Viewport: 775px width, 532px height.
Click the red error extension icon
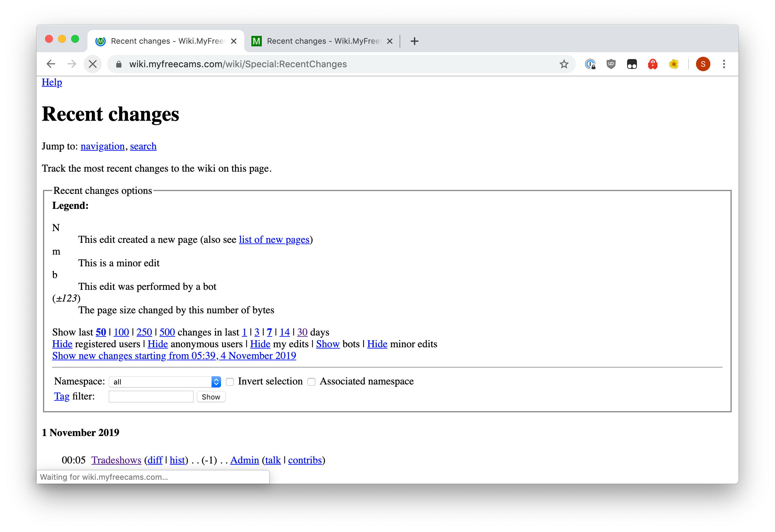(x=652, y=64)
